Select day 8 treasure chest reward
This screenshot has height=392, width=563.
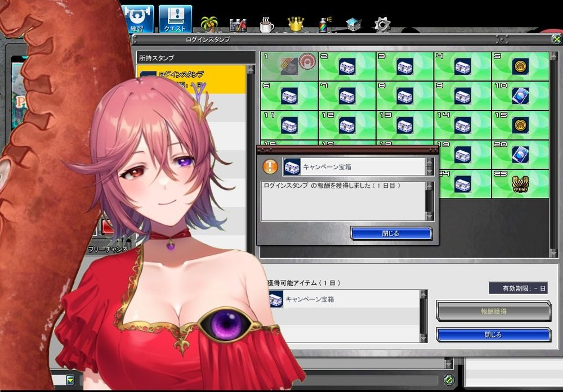[x=405, y=96]
